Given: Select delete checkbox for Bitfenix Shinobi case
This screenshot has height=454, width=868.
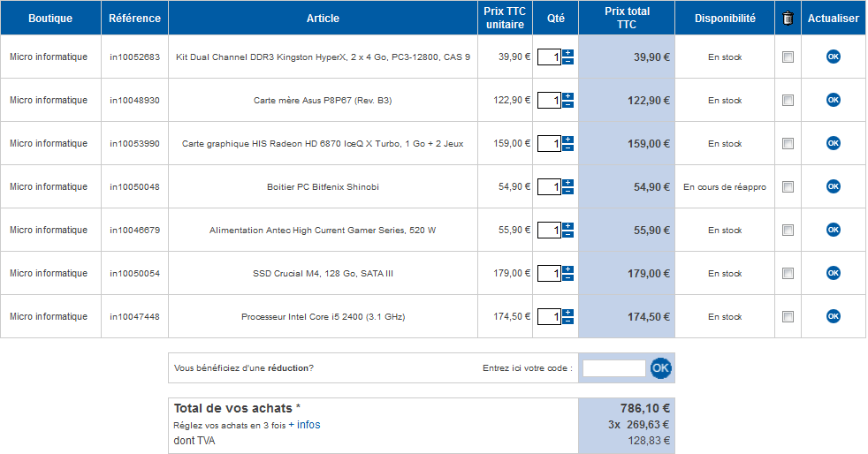Looking at the screenshot, I should 788,187.
